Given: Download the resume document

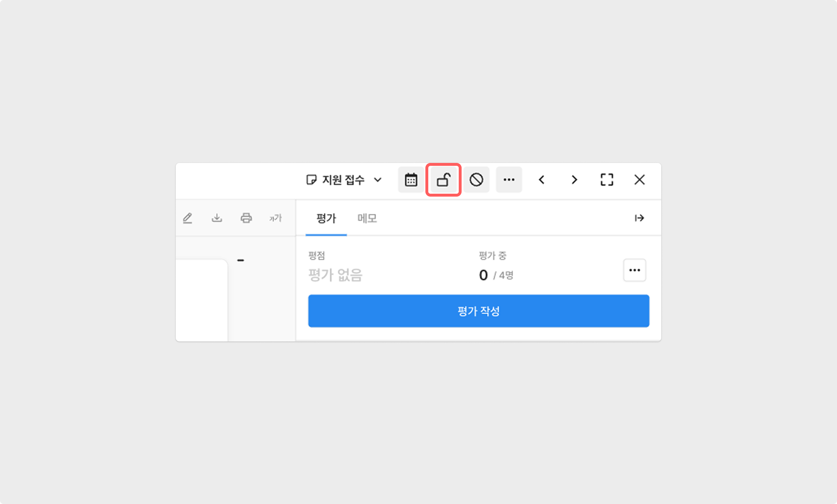Looking at the screenshot, I should (217, 218).
